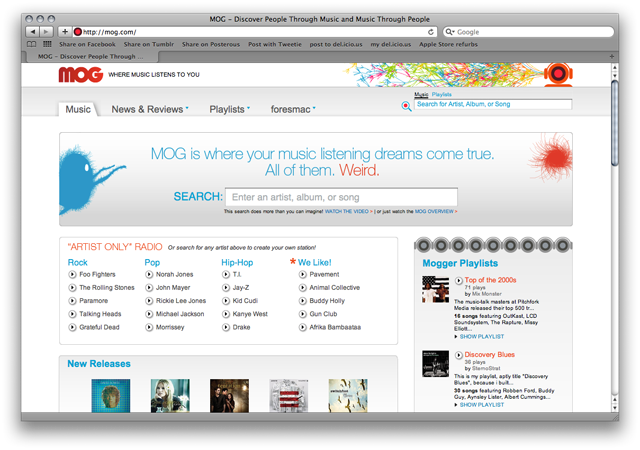Play Pavement radio
This screenshot has width=640, height=450.
(x=302, y=274)
